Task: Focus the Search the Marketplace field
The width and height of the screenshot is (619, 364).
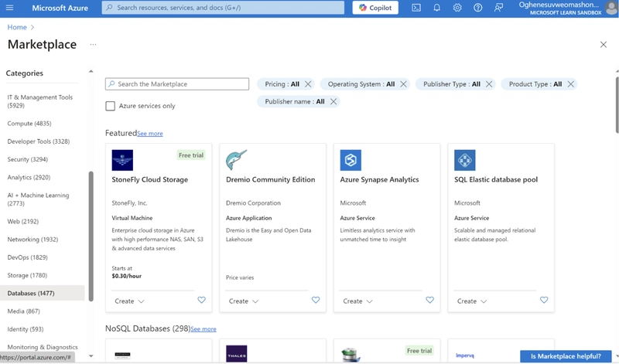Action: click(177, 84)
